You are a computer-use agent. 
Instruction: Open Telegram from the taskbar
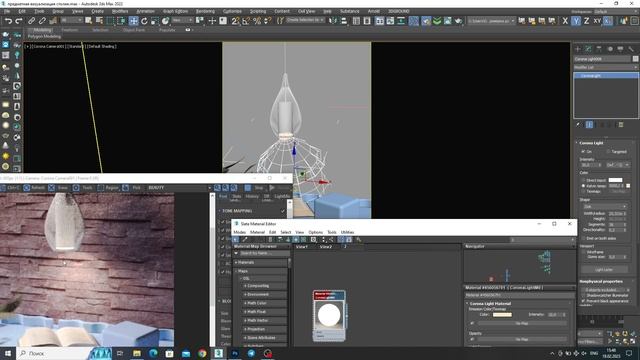tap(251, 353)
